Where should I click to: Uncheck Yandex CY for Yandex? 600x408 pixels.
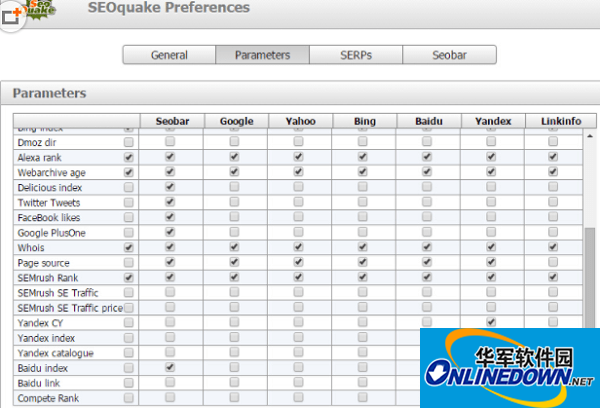click(491, 322)
